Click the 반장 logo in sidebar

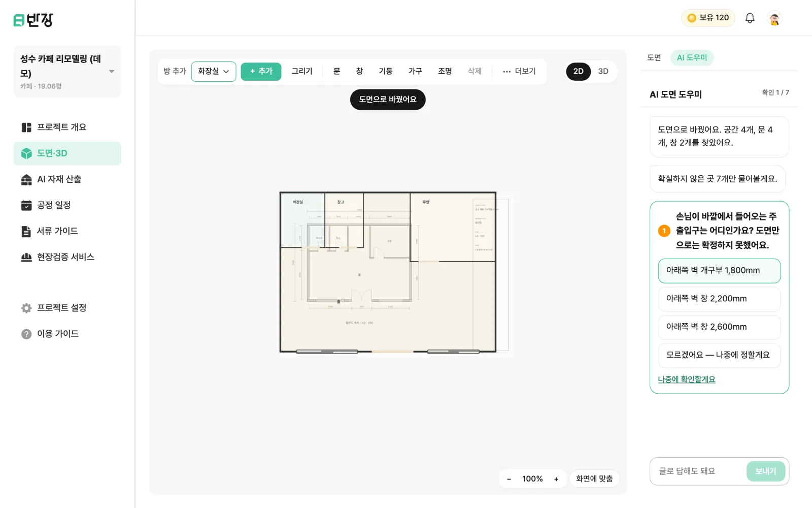click(33, 20)
